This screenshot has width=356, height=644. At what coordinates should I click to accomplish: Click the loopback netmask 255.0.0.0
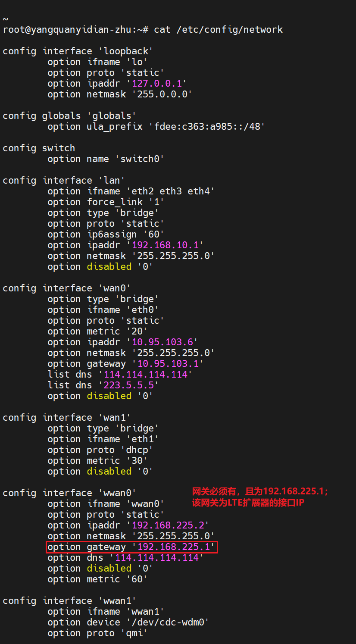click(x=162, y=94)
